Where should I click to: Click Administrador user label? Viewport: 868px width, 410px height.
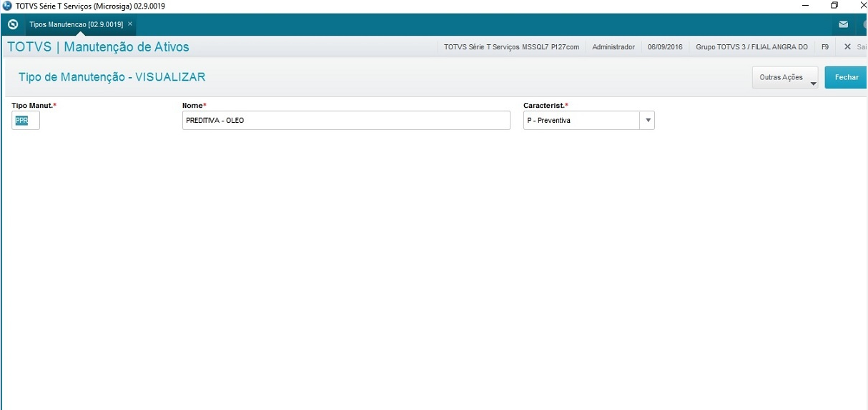pos(613,46)
